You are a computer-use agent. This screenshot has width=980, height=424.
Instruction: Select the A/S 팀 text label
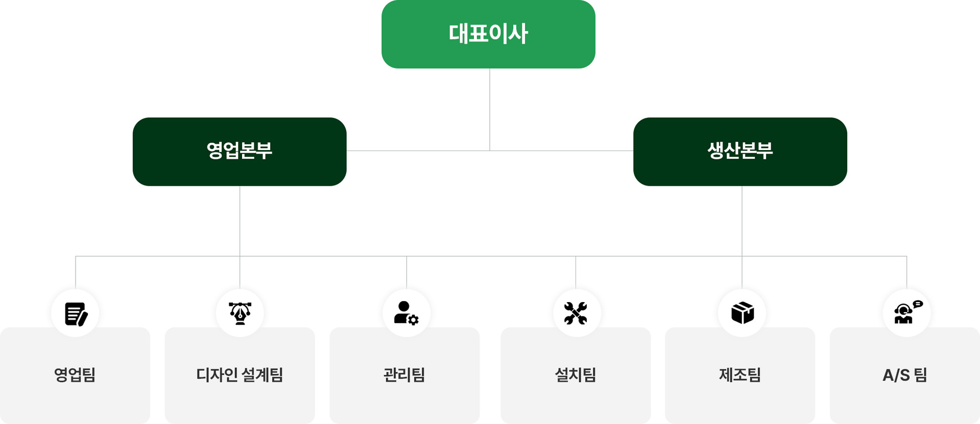click(x=904, y=375)
